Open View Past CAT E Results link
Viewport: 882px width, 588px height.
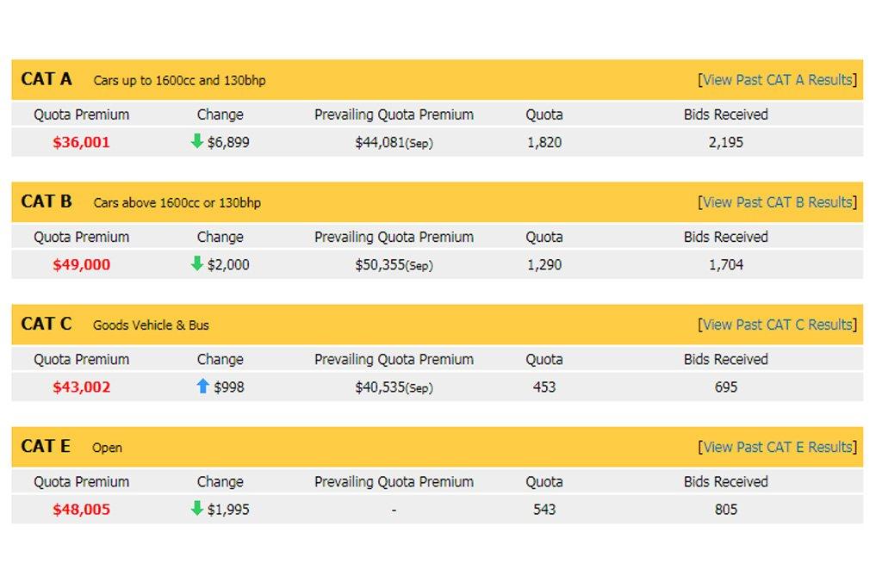tap(777, 447)
